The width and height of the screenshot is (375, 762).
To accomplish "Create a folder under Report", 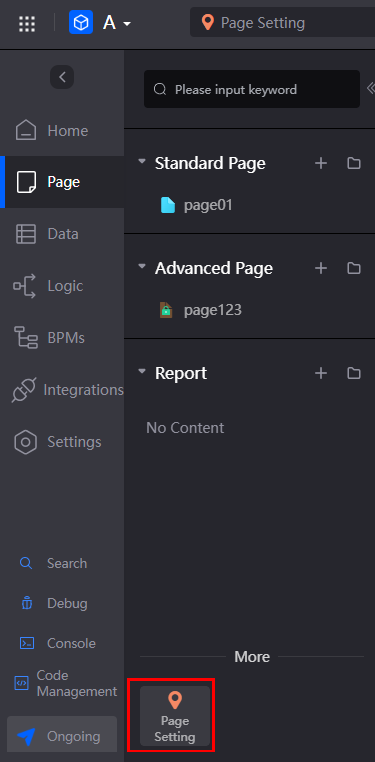I will coord(354,373).
